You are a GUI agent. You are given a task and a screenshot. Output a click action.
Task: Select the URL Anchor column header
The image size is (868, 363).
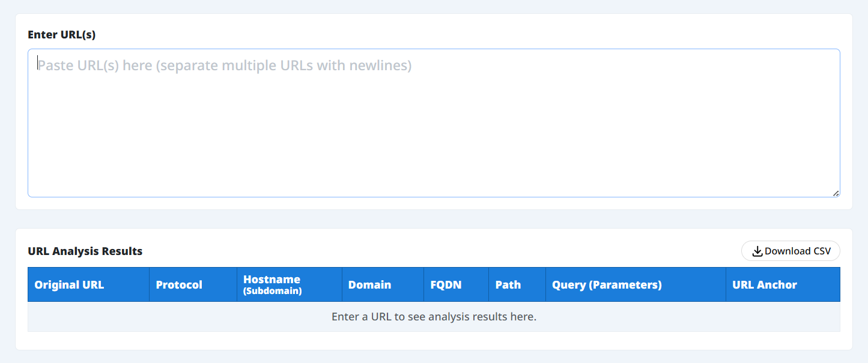pos(764,285)
